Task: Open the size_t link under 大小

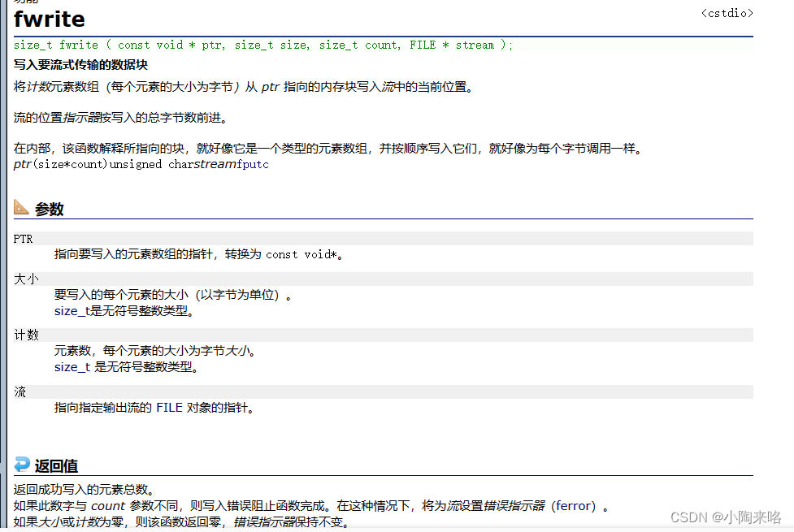Action: pyautogui.click(x=72, y=311)
